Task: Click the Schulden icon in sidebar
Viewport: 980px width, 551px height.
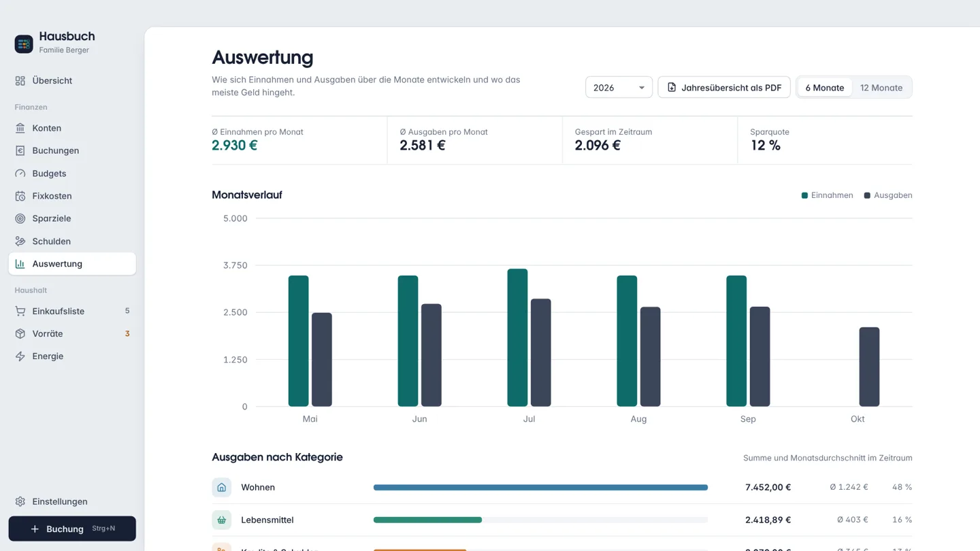Action: point(20,241)
